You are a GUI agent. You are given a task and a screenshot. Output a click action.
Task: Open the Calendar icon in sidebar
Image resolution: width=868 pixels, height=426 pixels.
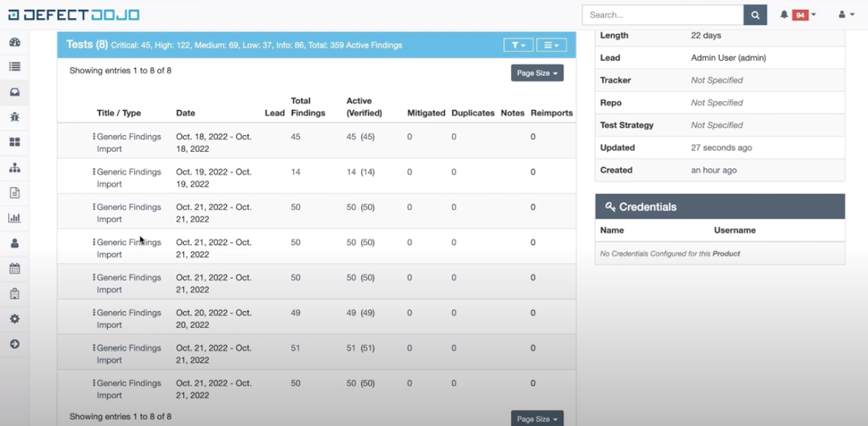click(x=15, y=269)
